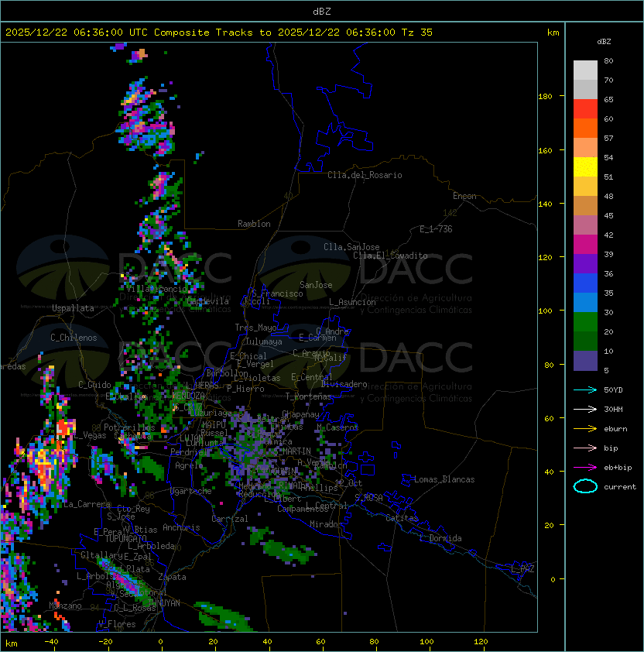This screenshot has width=644, height=652.
Task: Select the blue swatch between 36 and 35
Action: coord(585,283)
